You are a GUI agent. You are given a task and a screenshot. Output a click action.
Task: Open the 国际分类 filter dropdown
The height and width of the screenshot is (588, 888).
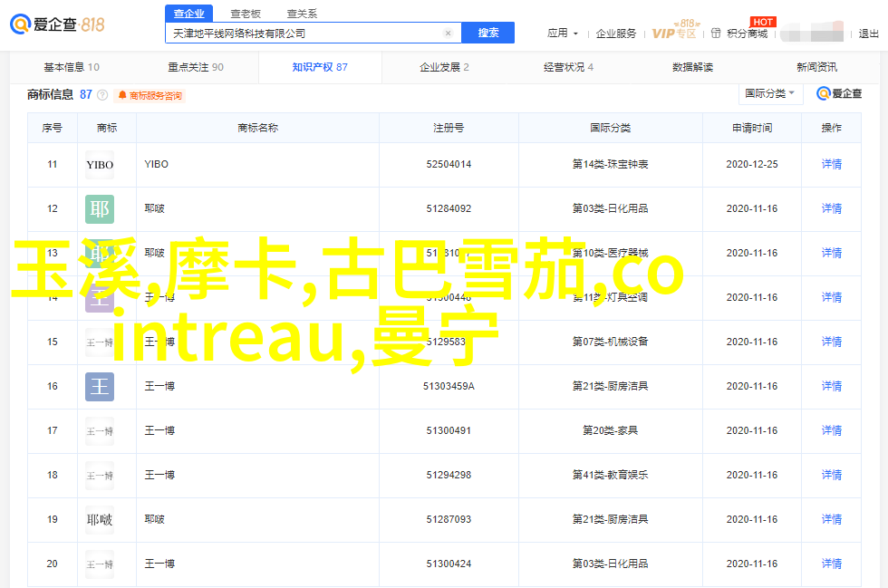770,93
